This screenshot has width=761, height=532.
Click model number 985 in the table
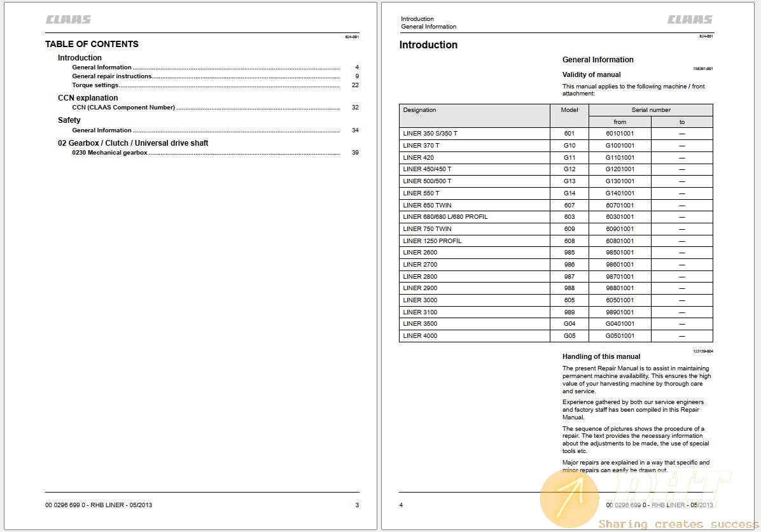click(x=569, y=253)
